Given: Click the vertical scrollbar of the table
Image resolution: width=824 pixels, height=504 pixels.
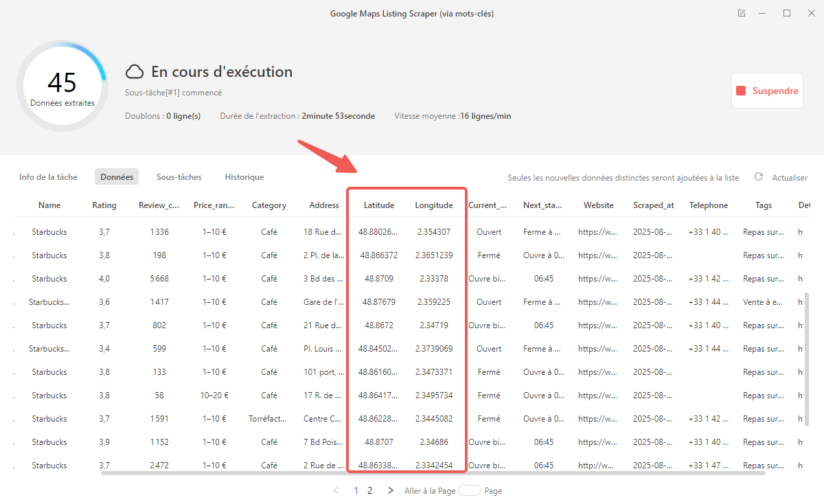Looking at the screenshot, I should click(807, 357).
